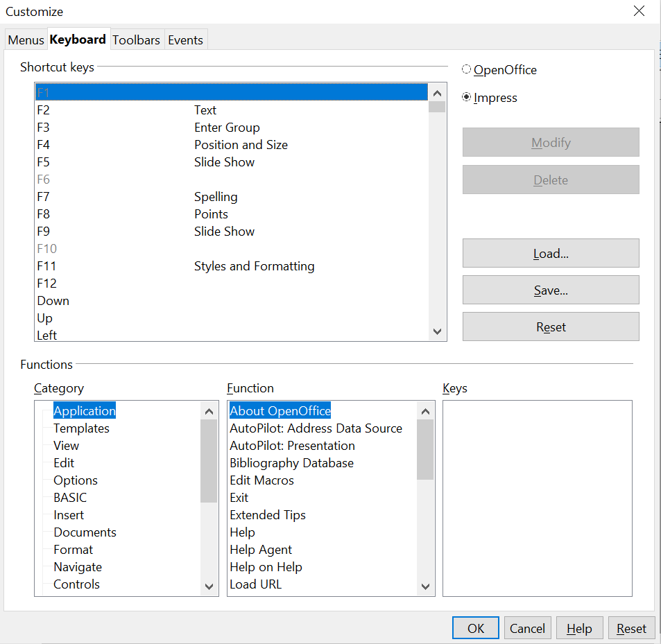661x644 pixels.
Task: Open the Toolbars tab
Action: pos(136,40)
